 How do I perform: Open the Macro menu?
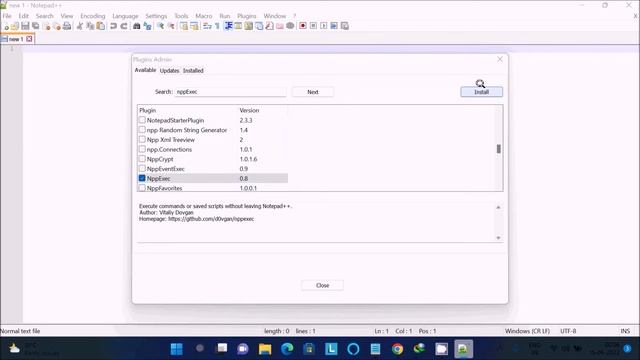(204, 16)
